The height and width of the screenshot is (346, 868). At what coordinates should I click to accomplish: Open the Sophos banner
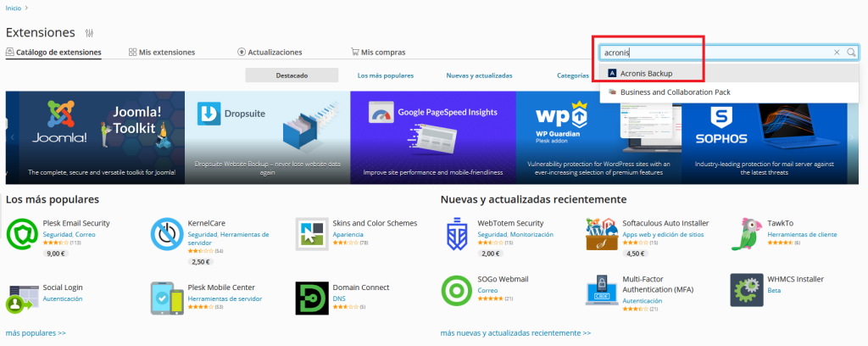(765, 137)
